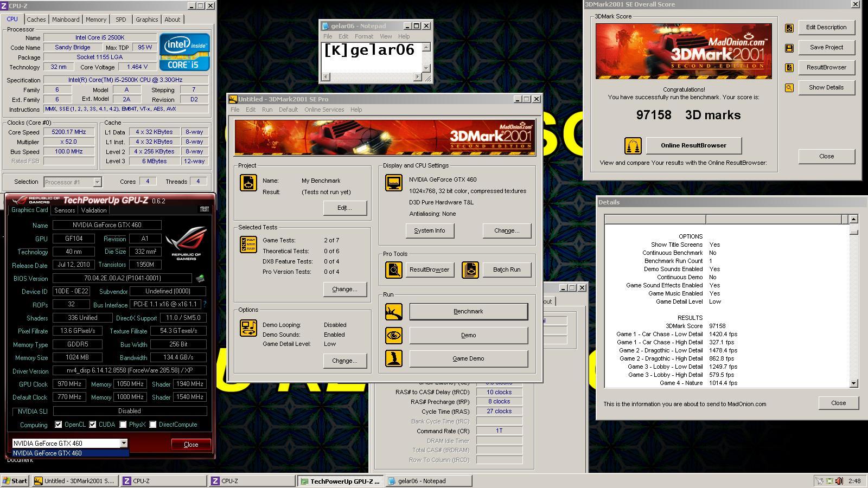Click the Edit Description button

(x=826, y=28)
